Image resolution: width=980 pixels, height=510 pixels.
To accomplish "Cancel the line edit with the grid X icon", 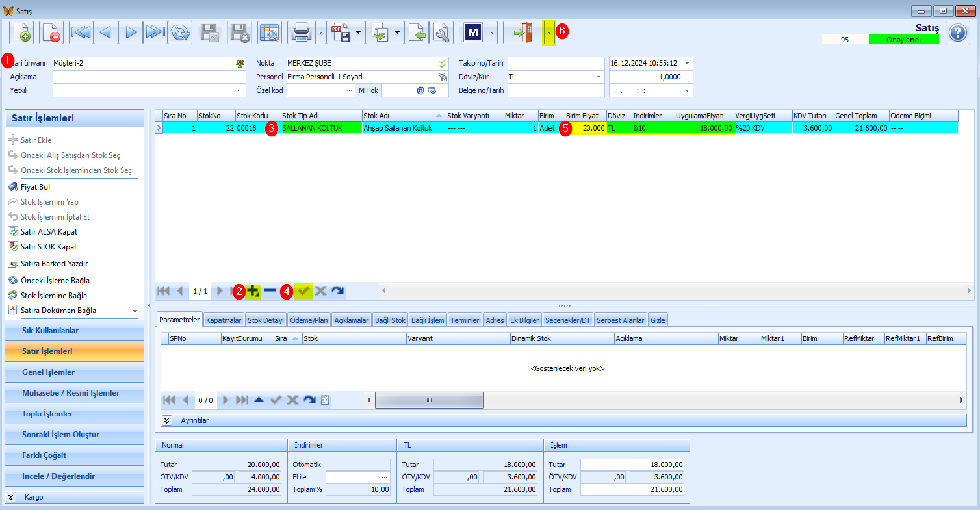I will pos(320,291).
